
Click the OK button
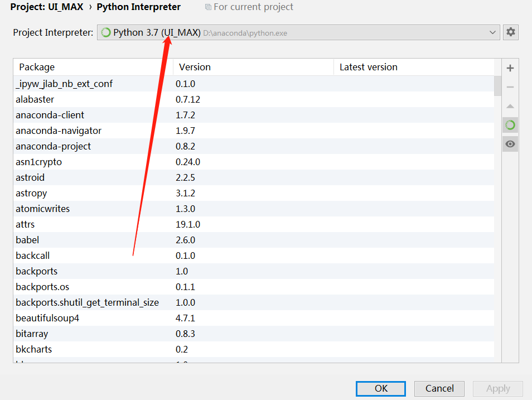381,388
